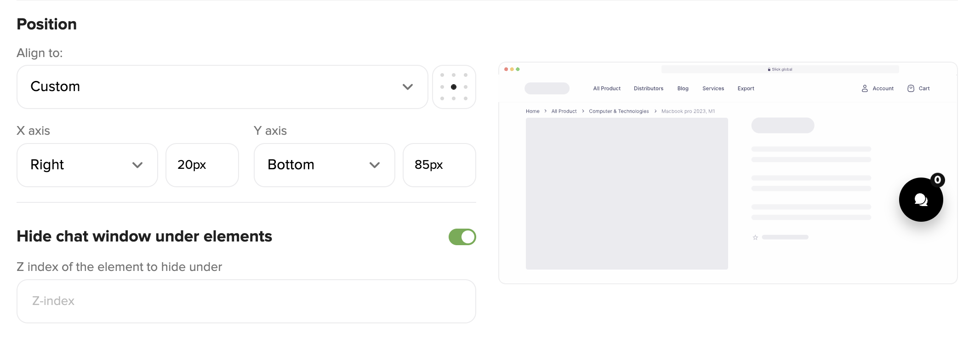Select the Distributors menu item in preview
Screen dimensions: 980x345
(x=649, y=88)
